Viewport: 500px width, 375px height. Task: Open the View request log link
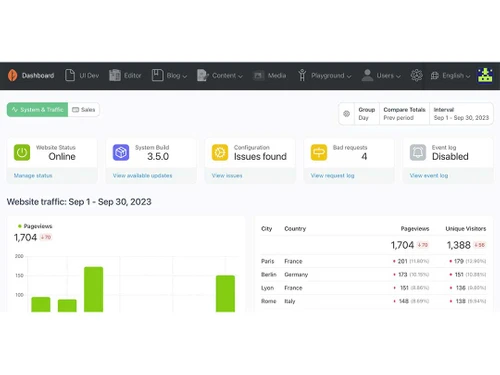click(x=332, y=175)
